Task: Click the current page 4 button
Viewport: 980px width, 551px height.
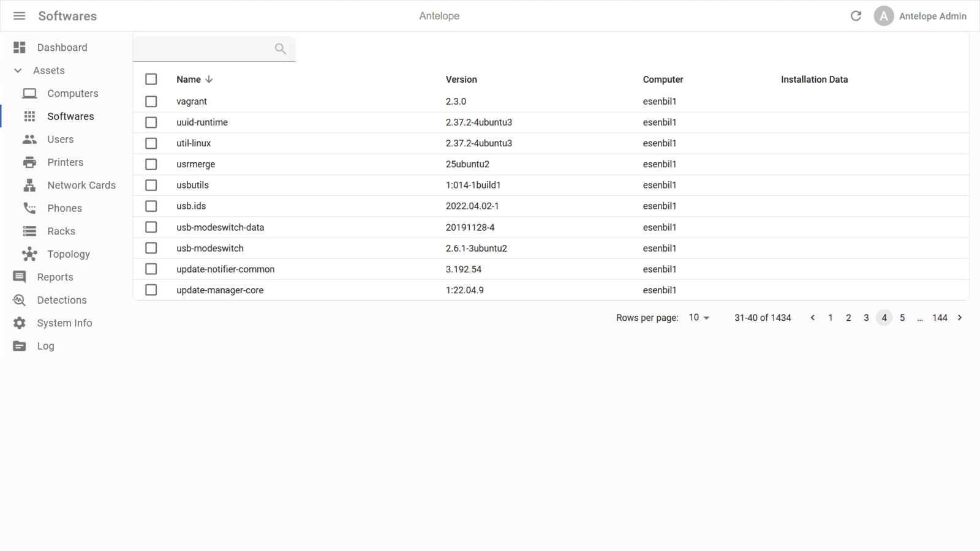Action: (x=884, y=318)
